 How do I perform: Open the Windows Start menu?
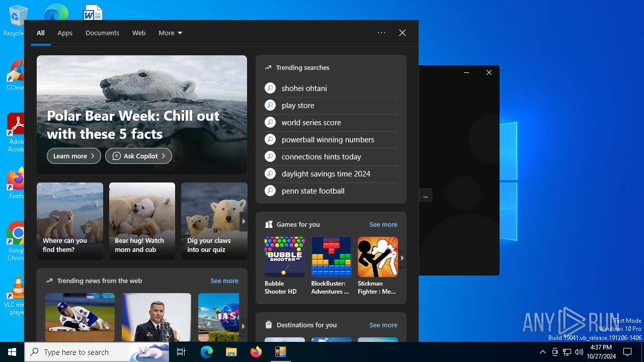pyautogui.click(x=12, y=352)
